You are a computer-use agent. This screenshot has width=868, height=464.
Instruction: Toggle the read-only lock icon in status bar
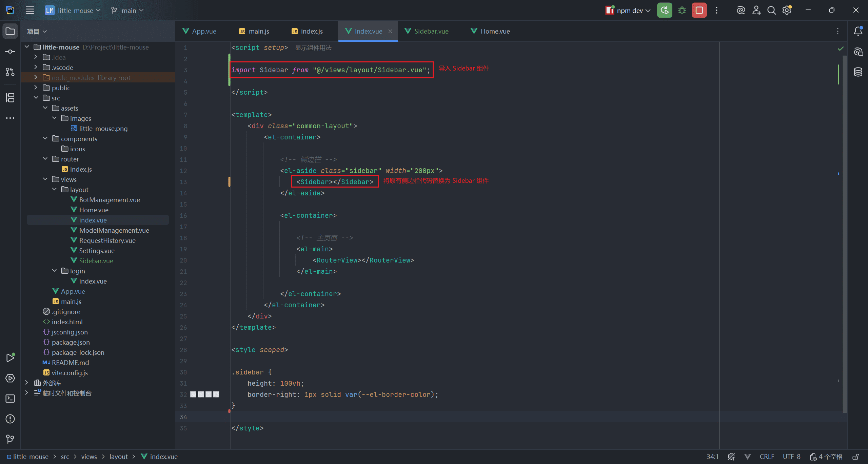point(856,457)
